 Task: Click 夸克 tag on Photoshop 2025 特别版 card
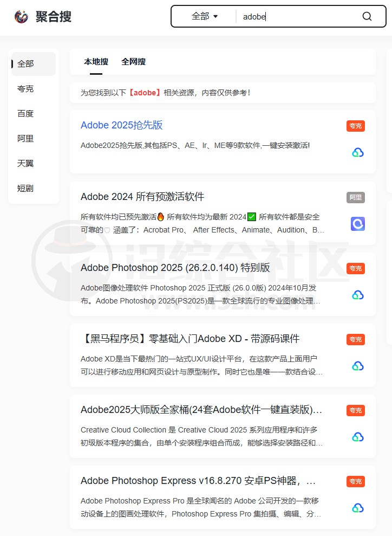[x=356, y=269]
